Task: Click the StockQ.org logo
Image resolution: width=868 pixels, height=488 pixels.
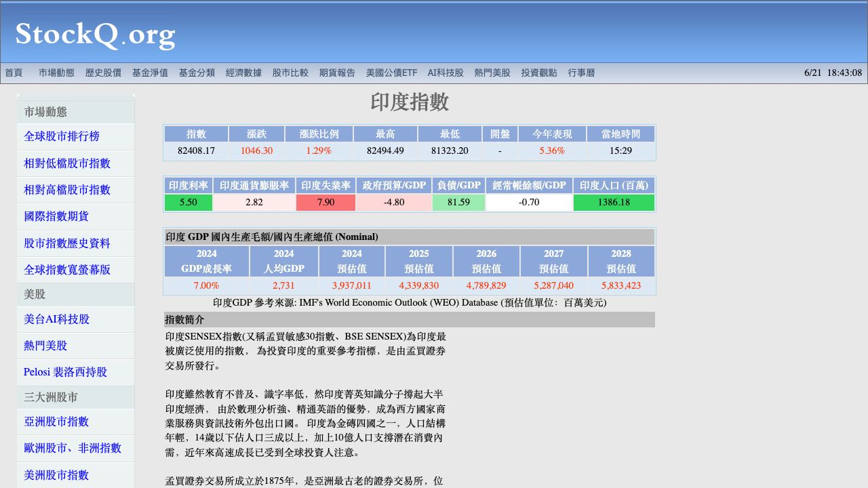Action: [x=95, y=35]
